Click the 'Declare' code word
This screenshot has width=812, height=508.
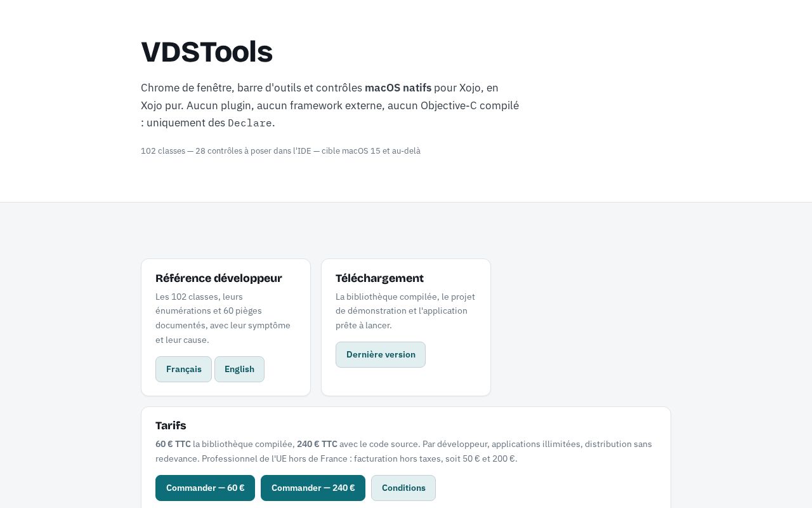pos(250,123)
